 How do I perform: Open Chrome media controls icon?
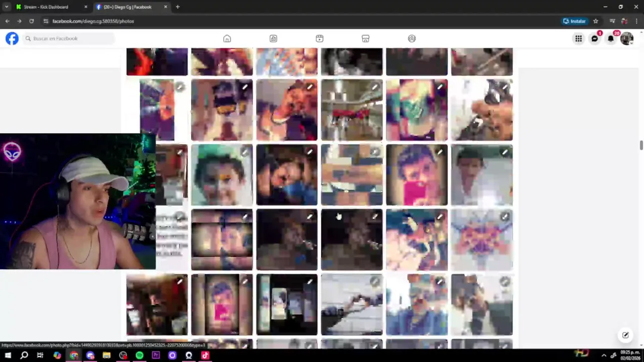click(612, 21)
